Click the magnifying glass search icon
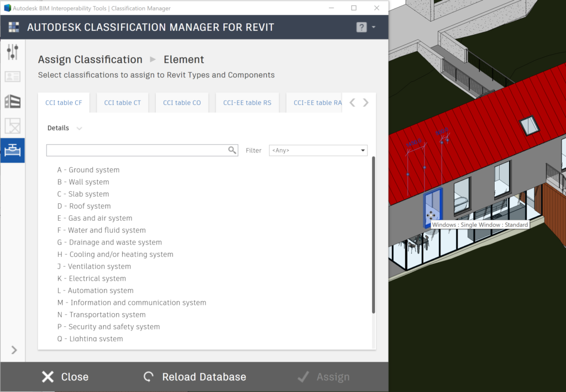 pos(232,150)
